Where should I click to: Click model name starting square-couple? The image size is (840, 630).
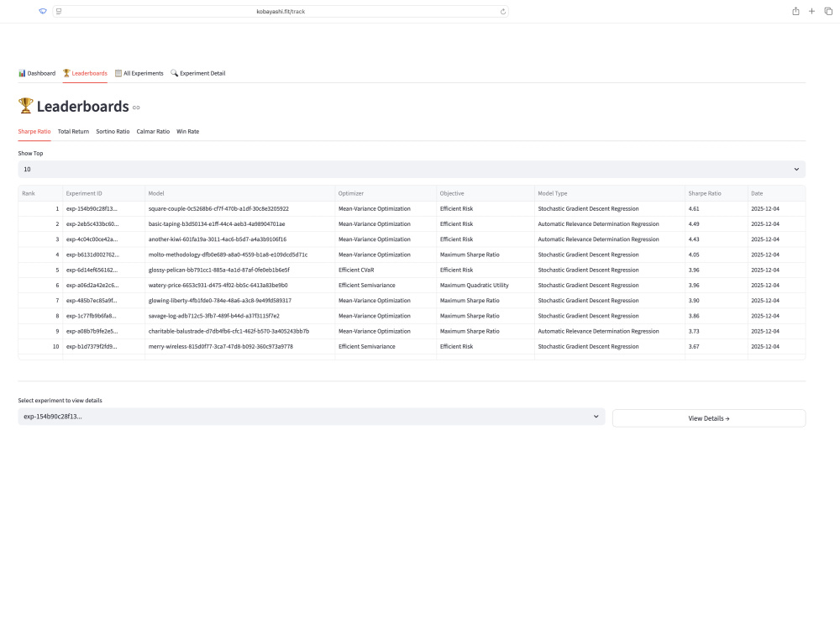(218, 209)
